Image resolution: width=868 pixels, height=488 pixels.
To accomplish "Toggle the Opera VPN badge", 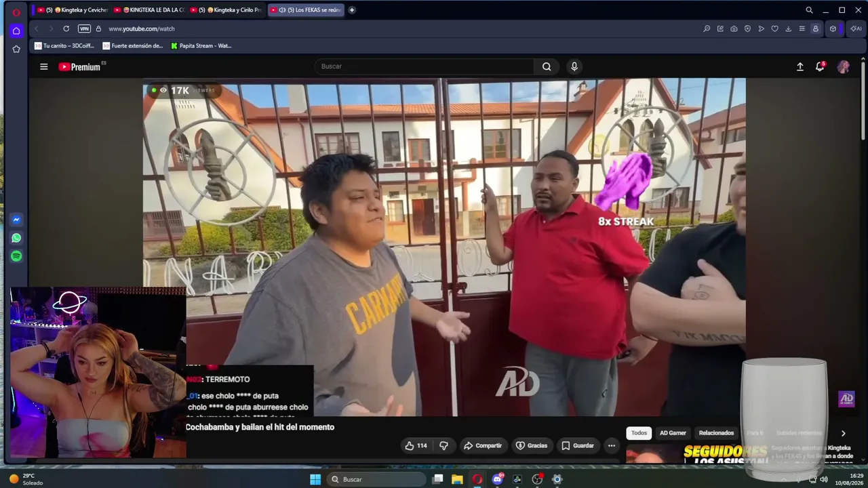I will tap(84, 28).
